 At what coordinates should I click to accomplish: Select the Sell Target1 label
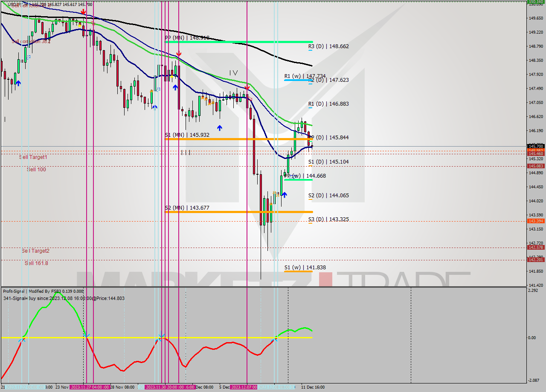(x=33, y=157)
